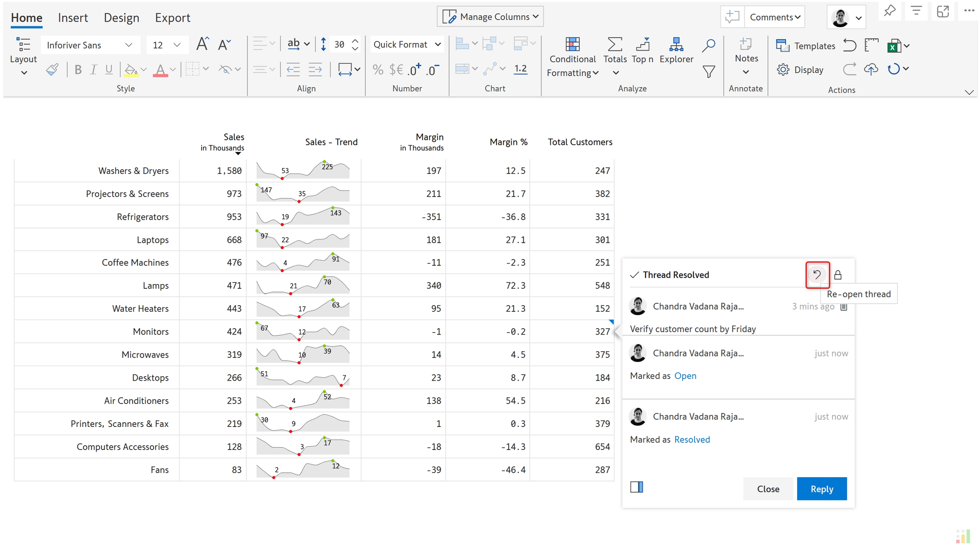Open the Explorer tool

676,50
